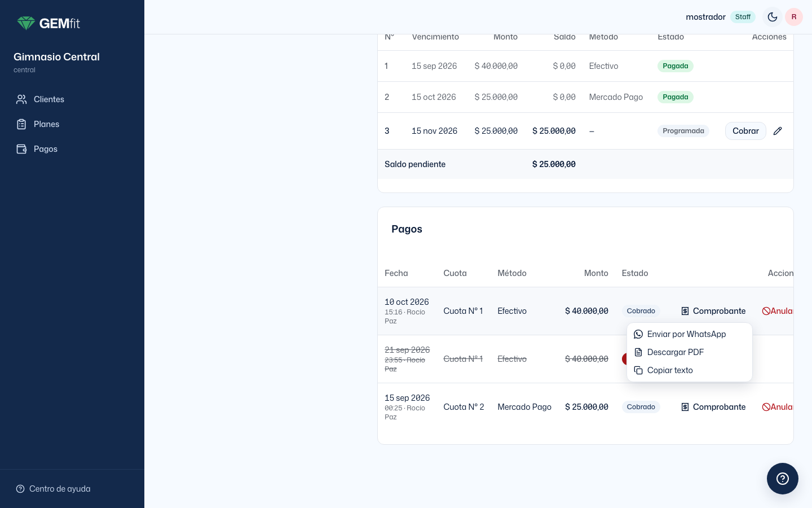812x508 pixels.
Task: Click Cobrado badge in Cuota N° 2 row
Action: click(x=641, y=407)
